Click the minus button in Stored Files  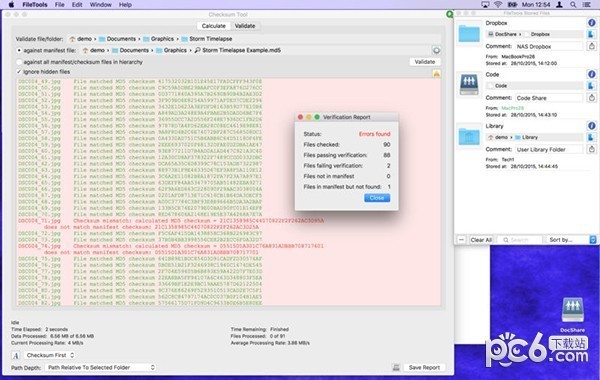(461, 240)
